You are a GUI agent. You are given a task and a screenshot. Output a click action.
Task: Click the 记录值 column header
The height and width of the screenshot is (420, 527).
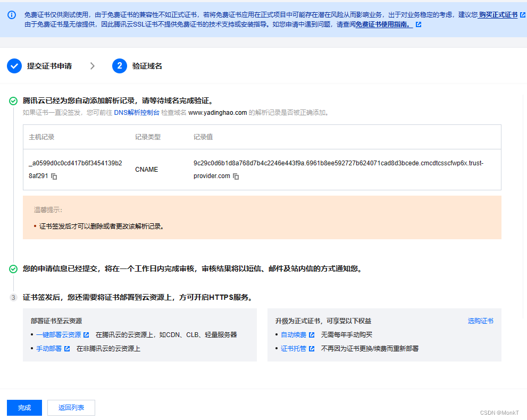click(x=203, y=137)
